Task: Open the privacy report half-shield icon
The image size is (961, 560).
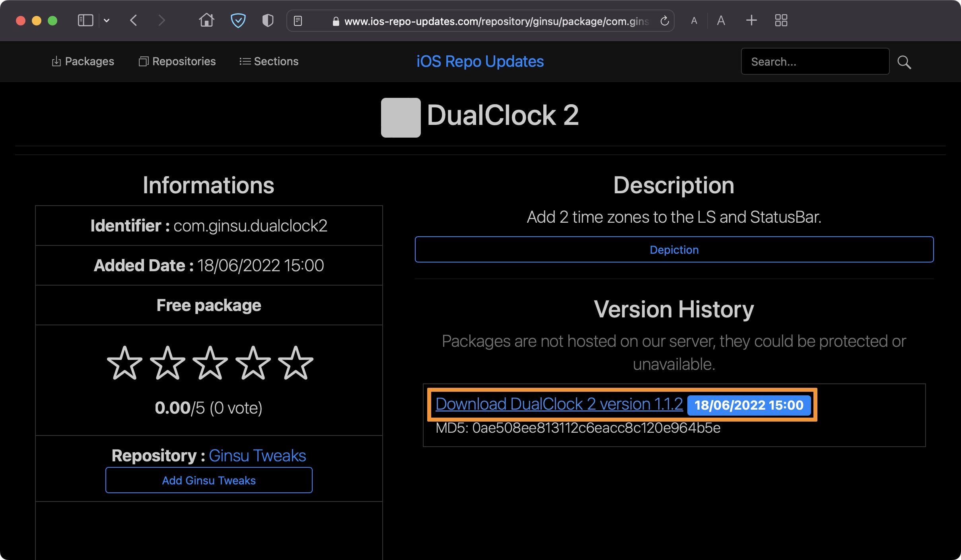Action: pos(268,20)
